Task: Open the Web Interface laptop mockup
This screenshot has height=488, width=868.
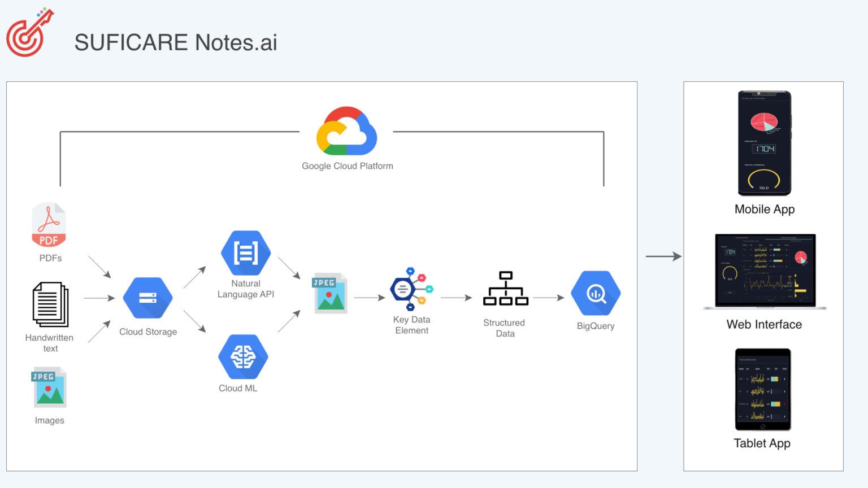Action: point(765,272)
